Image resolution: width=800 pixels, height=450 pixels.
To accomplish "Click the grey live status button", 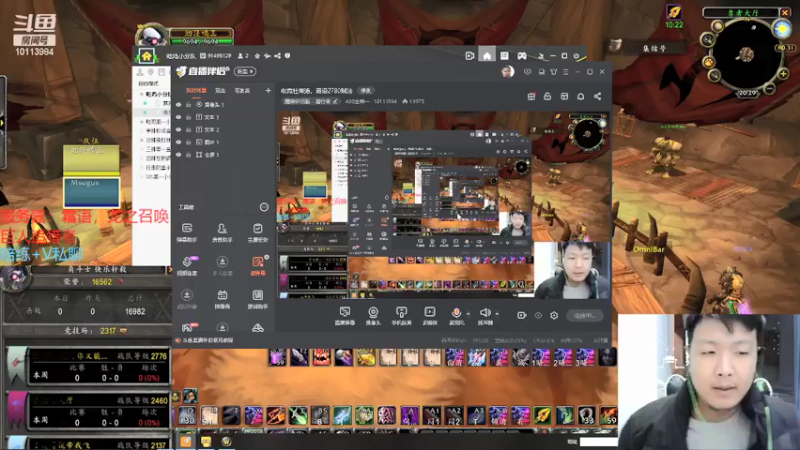I will 585,316.
